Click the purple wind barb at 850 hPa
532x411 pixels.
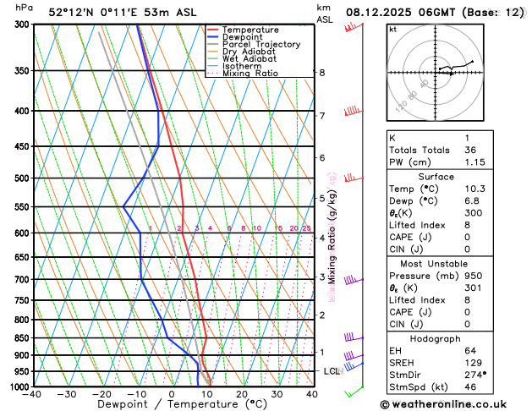tap(354, 337)
